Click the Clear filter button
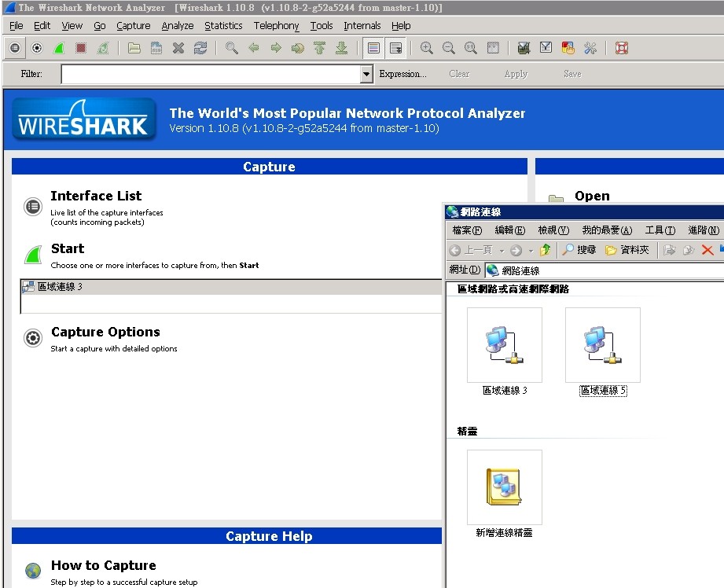Screen dimensions: 724x588 (459, 74)
